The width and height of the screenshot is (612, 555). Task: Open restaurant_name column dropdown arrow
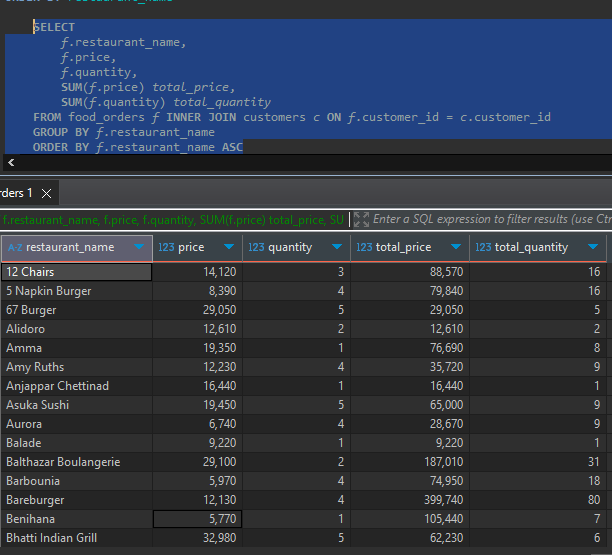point(139,247)
